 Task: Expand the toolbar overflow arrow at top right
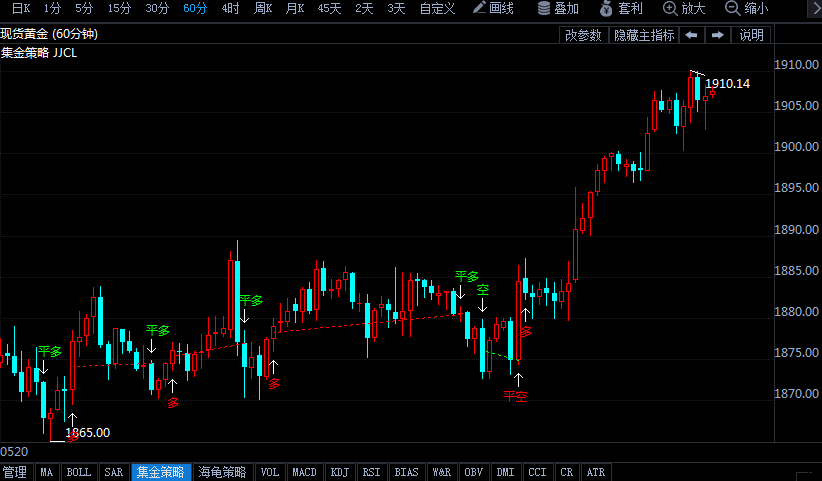coord(816,8)
